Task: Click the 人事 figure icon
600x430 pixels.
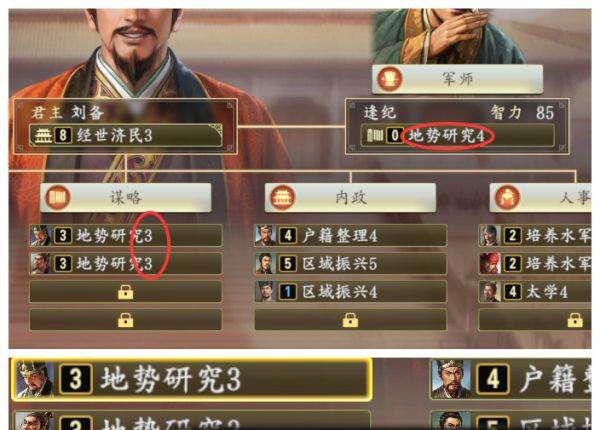Action: click(x=507, y=197)
